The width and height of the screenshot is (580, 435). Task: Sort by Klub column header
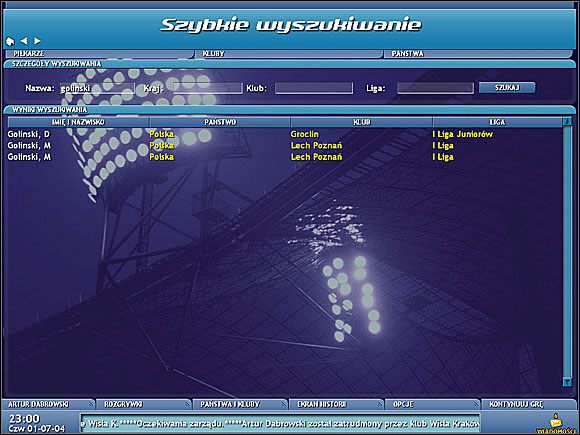(362, 122)
